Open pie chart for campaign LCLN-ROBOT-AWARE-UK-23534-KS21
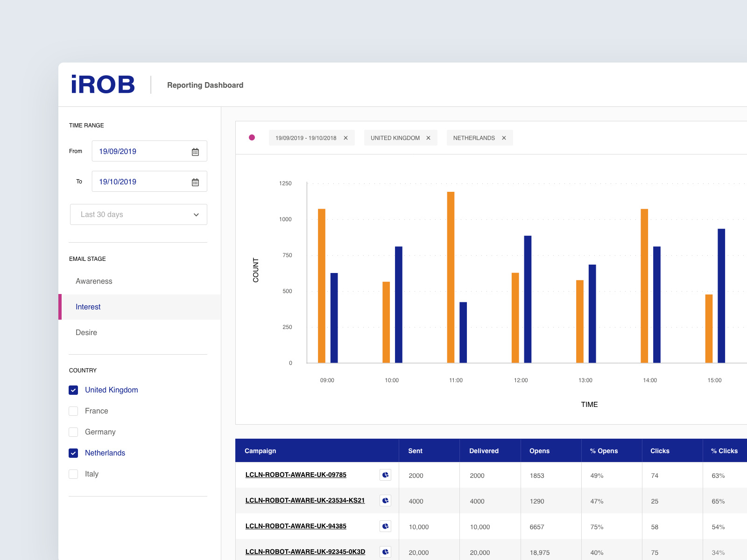The height and width of the screenshot is (560, 747). (x=385, y=500)
